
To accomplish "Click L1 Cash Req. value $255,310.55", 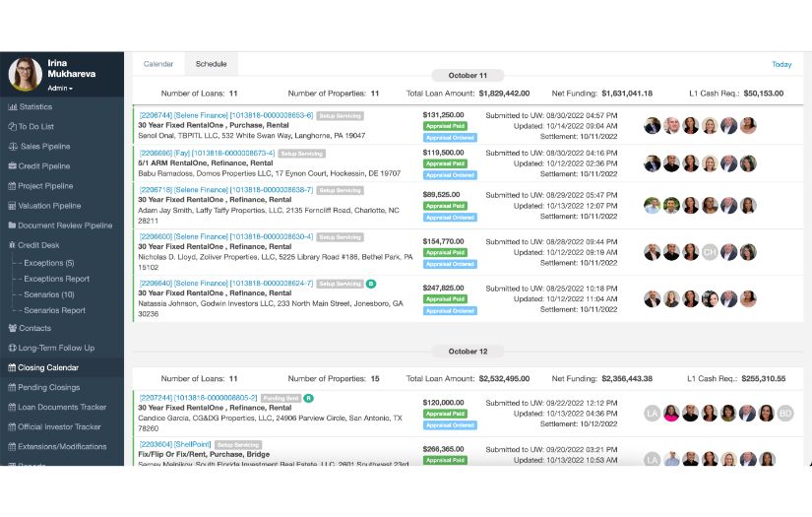I will pos(764,379).
